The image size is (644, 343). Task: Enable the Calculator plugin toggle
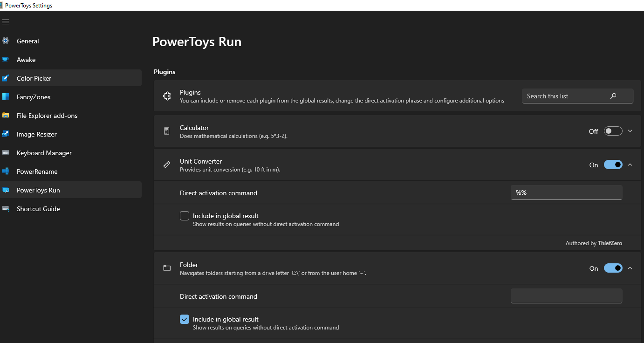click(613, 131)
